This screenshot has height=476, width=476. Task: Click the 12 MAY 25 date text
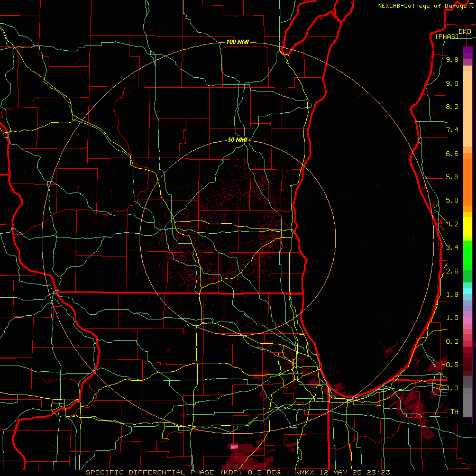pos(340,472)
